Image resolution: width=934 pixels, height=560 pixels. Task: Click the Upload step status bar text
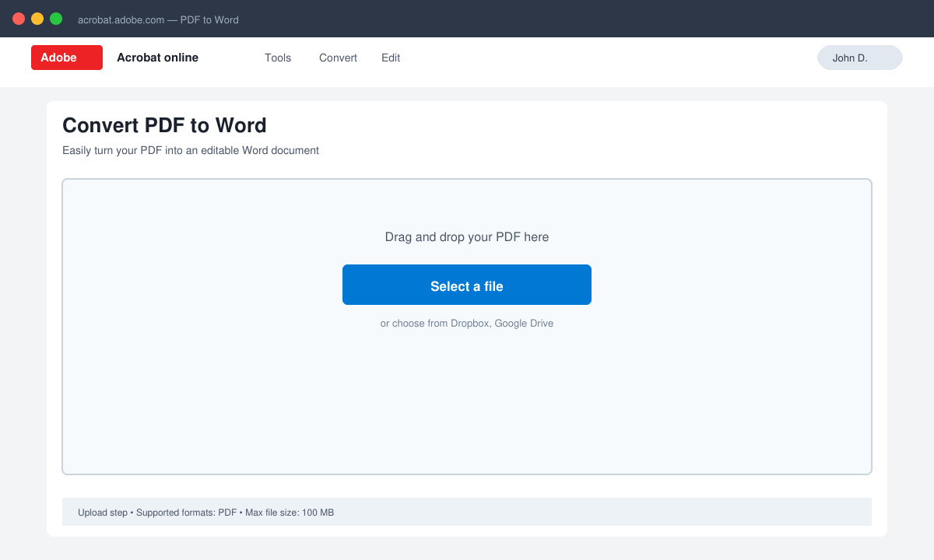[x=206, y=513]
